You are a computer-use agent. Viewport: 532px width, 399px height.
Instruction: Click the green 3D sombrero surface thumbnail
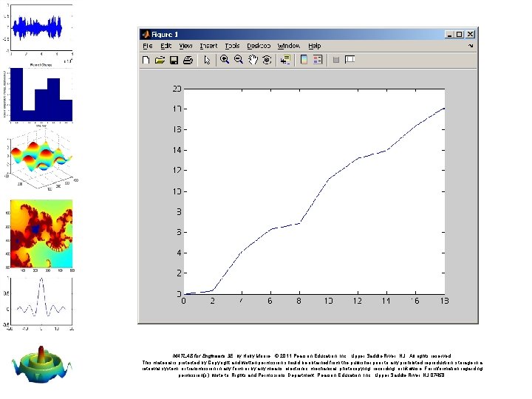point(41,365)
